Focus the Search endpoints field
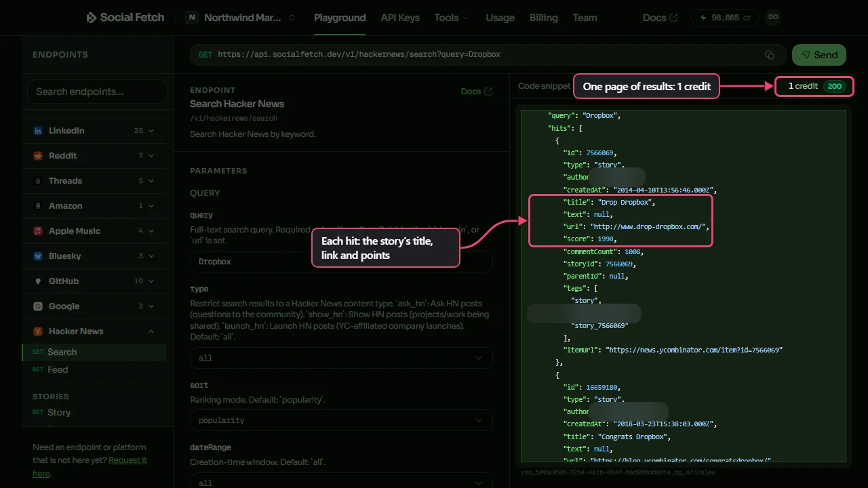 coord(97,91)
